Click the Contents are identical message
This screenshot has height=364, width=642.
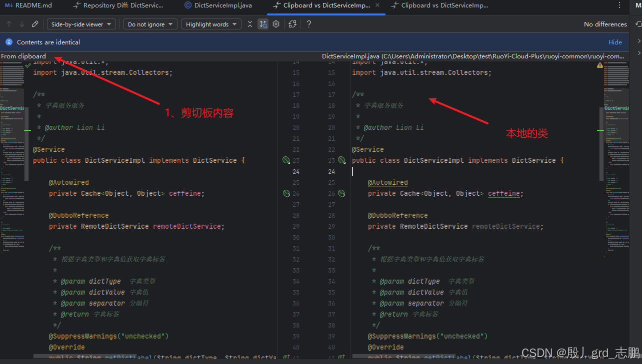coord(48,42)
